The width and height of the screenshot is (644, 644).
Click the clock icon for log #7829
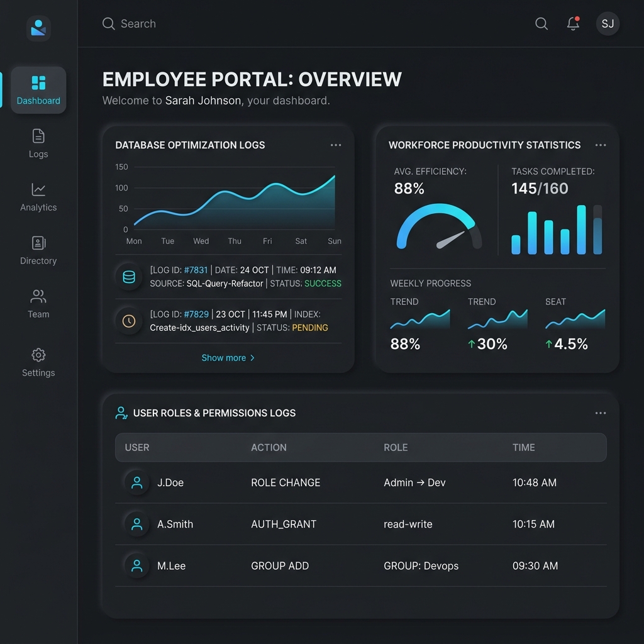tap(129, 321)
